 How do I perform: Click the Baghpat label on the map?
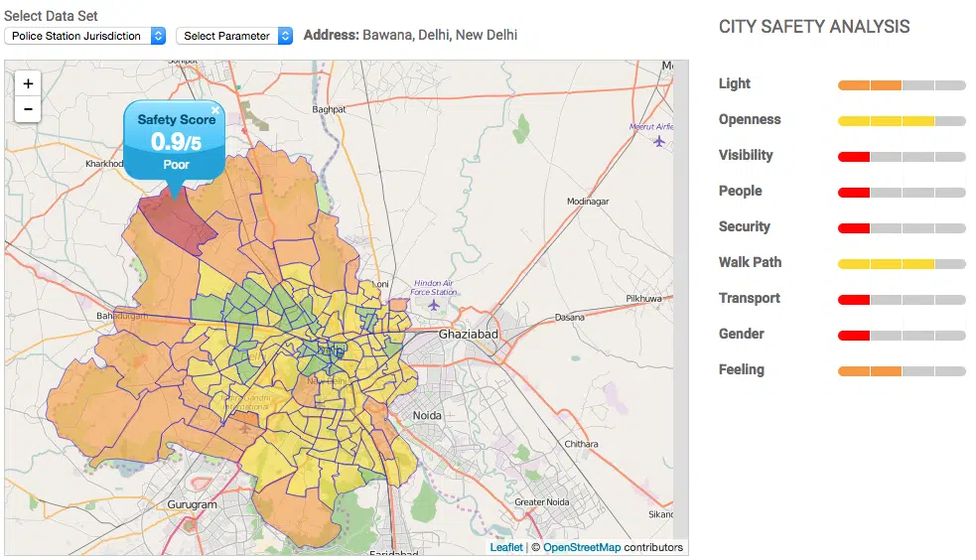tap(329, 109)
